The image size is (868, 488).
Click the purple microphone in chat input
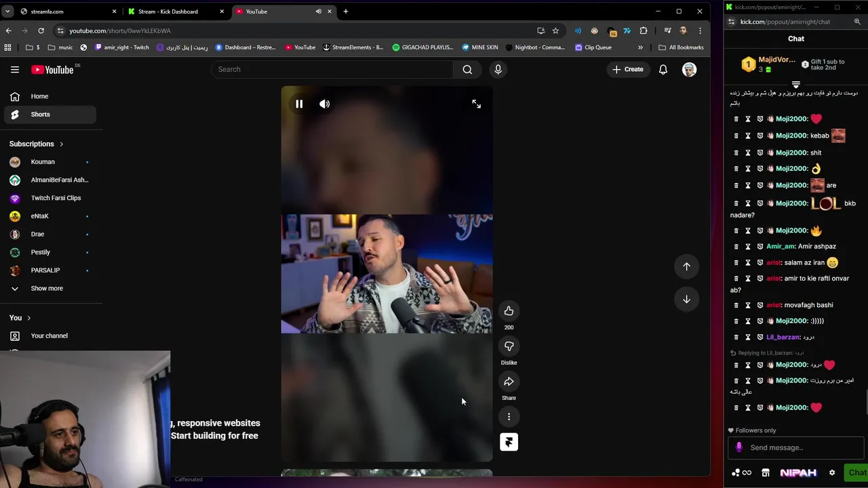tap(739, 447)
